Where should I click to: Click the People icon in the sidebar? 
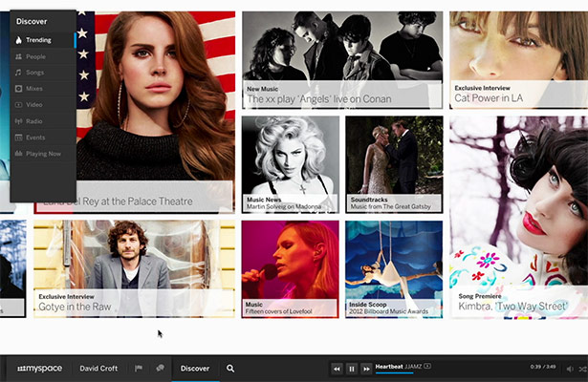pyautogui.click(x=18, y=56)
